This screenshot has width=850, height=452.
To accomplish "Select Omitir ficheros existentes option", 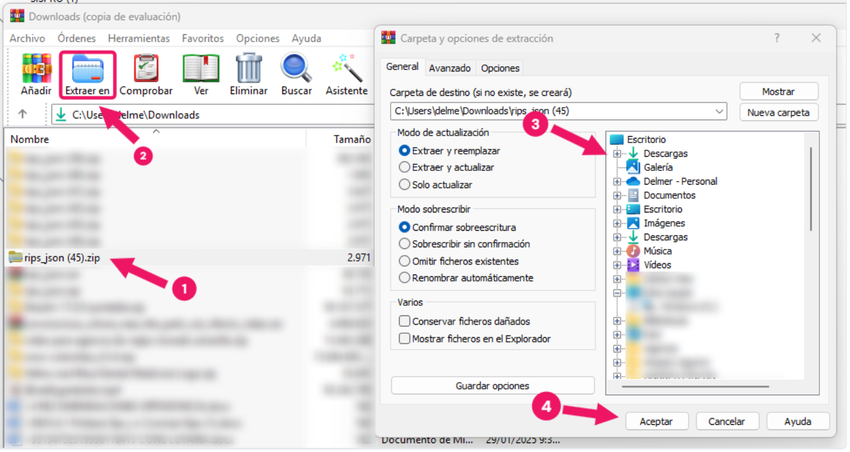I will [x=404, y=261].
